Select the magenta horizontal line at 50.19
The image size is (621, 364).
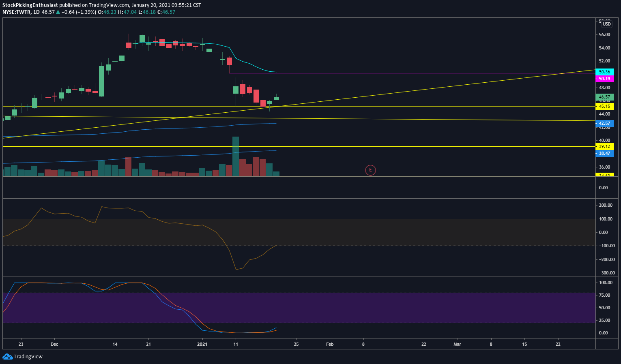coord(412,73)
